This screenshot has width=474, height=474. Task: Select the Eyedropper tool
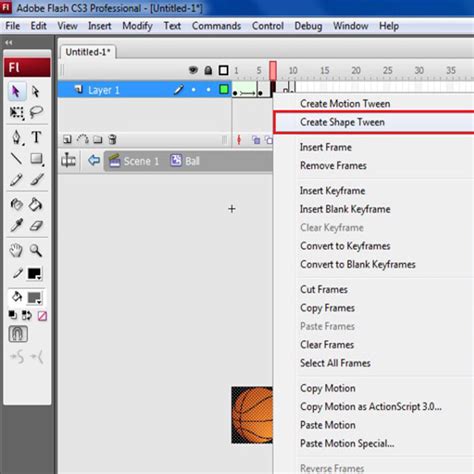coord(16,226)
